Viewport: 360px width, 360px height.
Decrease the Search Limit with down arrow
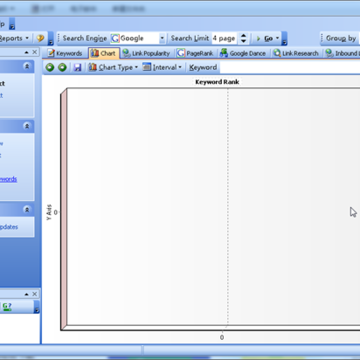pyautogui.click(x=244, y=41)
